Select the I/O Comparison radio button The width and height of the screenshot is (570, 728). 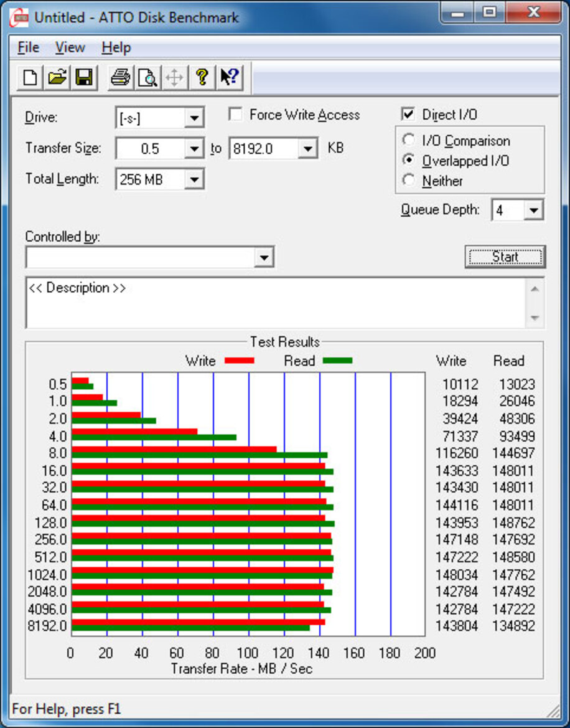[409, 139]
